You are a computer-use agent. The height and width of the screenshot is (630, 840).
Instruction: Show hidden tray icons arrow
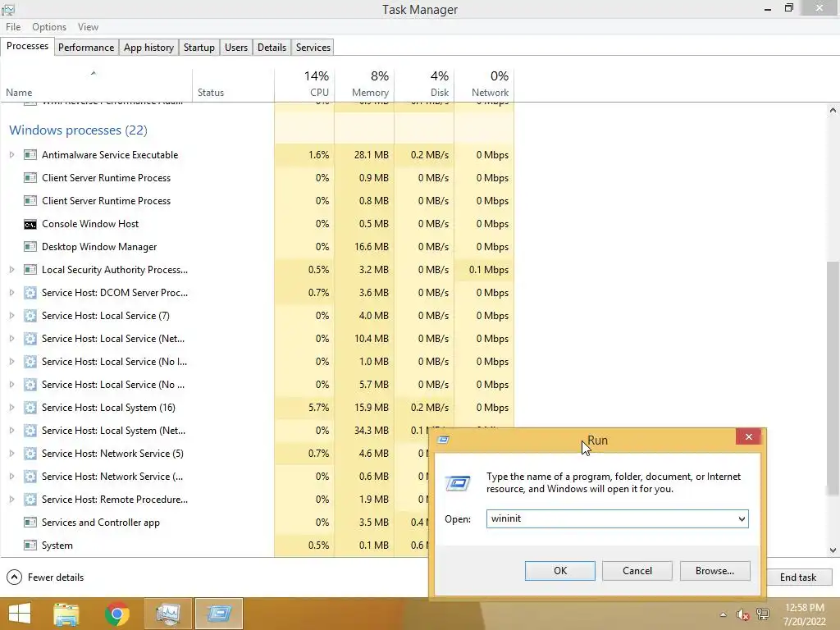(723, 614)
